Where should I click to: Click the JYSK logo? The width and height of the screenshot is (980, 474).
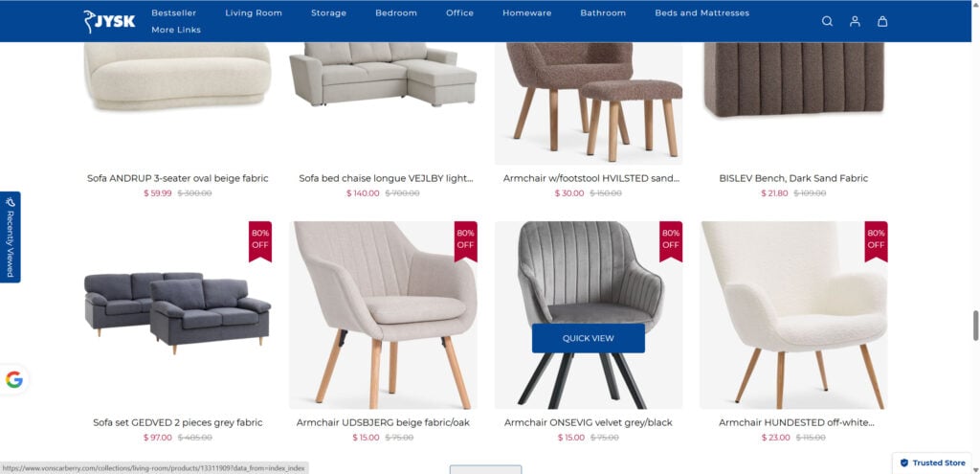point(109,21)
